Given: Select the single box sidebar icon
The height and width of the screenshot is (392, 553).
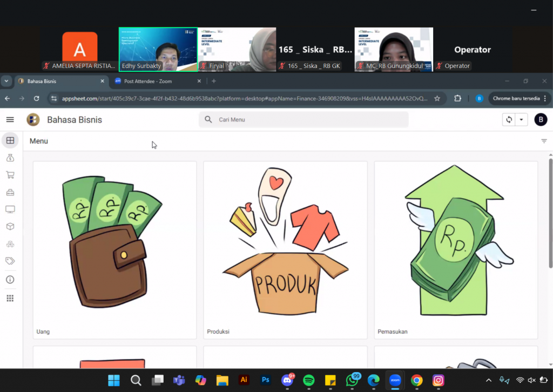Looking at the screenshot, I should click(x=10, y=227).
